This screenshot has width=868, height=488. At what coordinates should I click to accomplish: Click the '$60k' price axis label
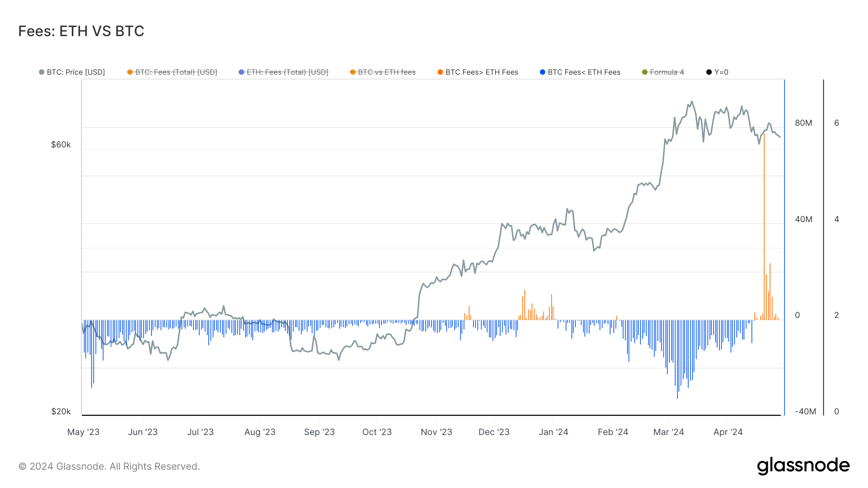coord(61,145)
